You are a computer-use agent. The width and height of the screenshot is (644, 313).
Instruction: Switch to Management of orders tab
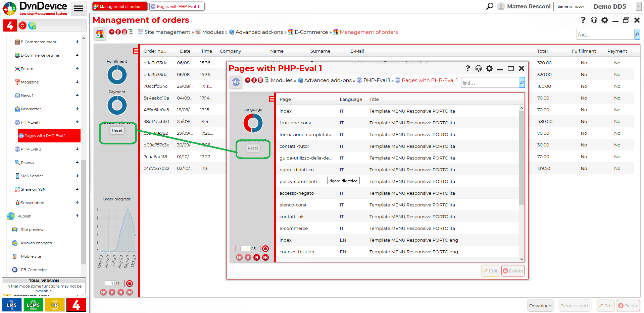pyautogui.click(x=120, y=6)
